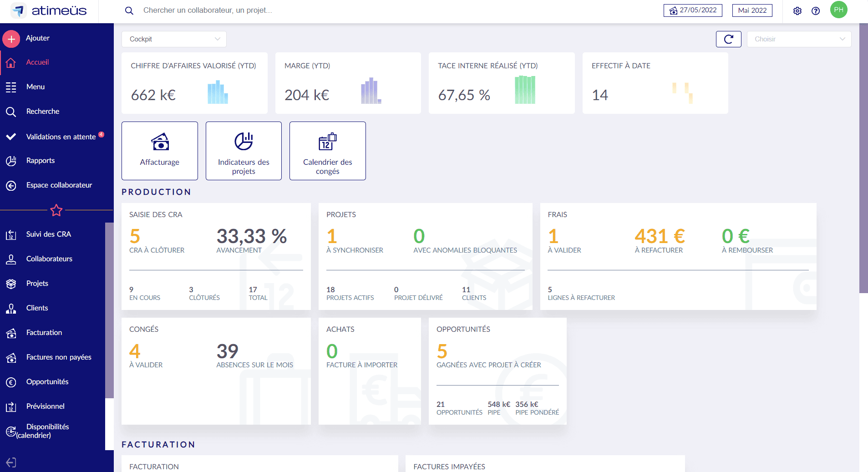Open Suivi des CRA in sidebar

pos(48,234)
